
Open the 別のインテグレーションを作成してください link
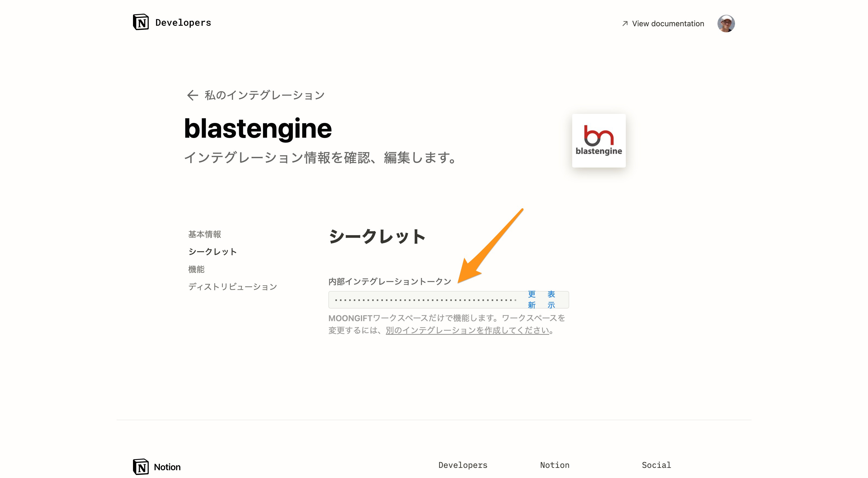pos(468,330)
